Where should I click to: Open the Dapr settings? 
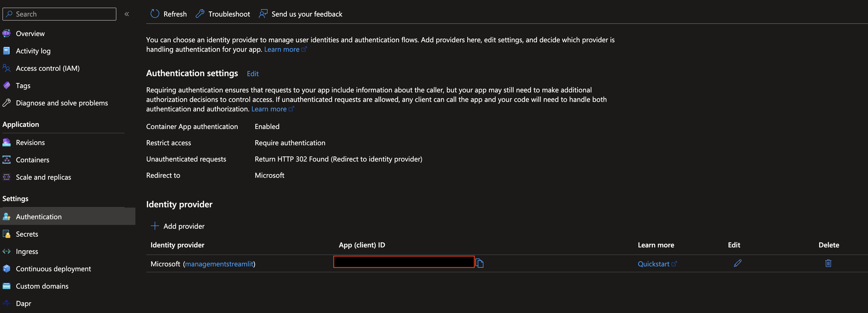pyautogui.click(x=23, y=303)
